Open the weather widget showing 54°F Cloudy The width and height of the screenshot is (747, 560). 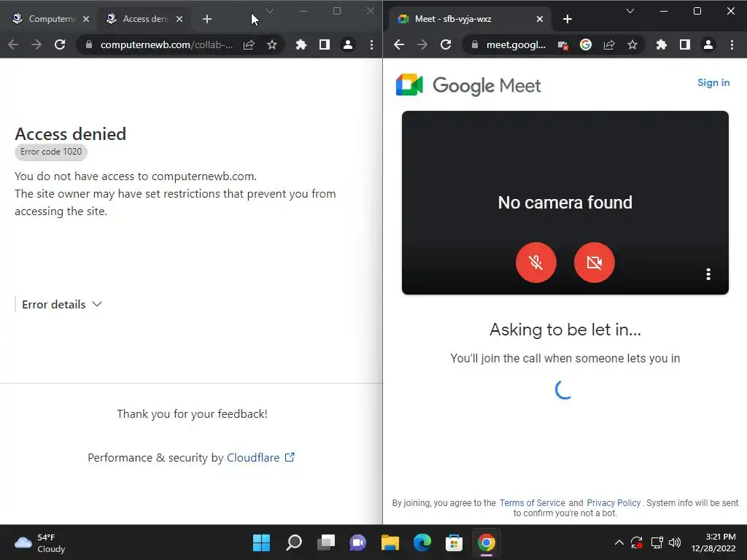point(41,542)
